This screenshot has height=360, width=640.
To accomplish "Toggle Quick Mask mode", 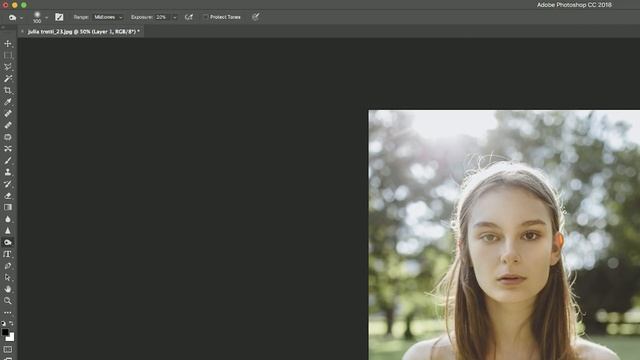I will [x=8, y=350].
